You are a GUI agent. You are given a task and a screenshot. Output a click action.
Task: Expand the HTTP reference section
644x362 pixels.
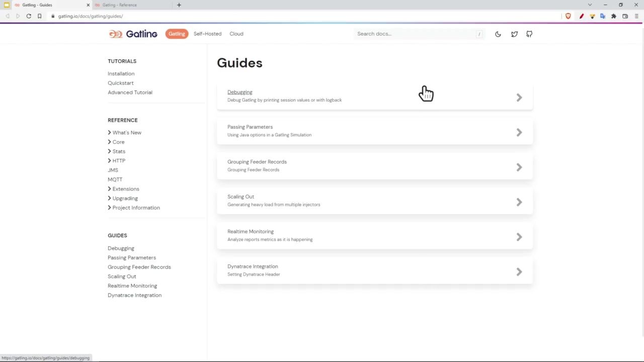point(119,161)
